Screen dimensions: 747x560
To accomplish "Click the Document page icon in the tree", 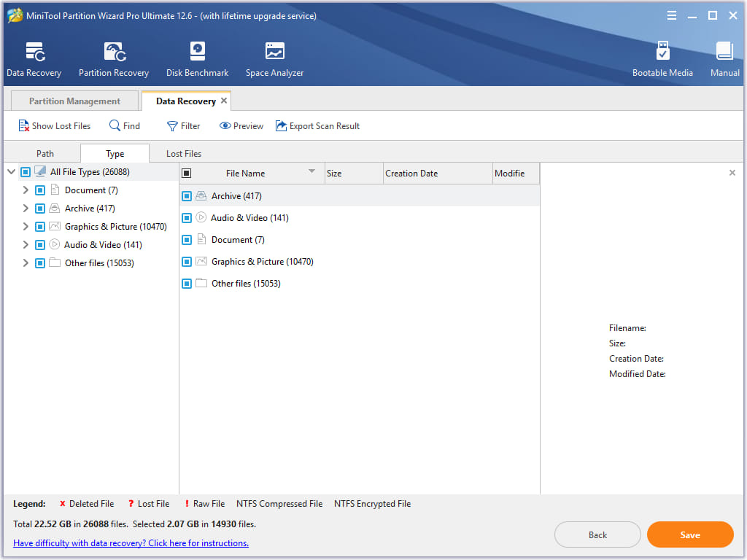I will click(55, 190).
